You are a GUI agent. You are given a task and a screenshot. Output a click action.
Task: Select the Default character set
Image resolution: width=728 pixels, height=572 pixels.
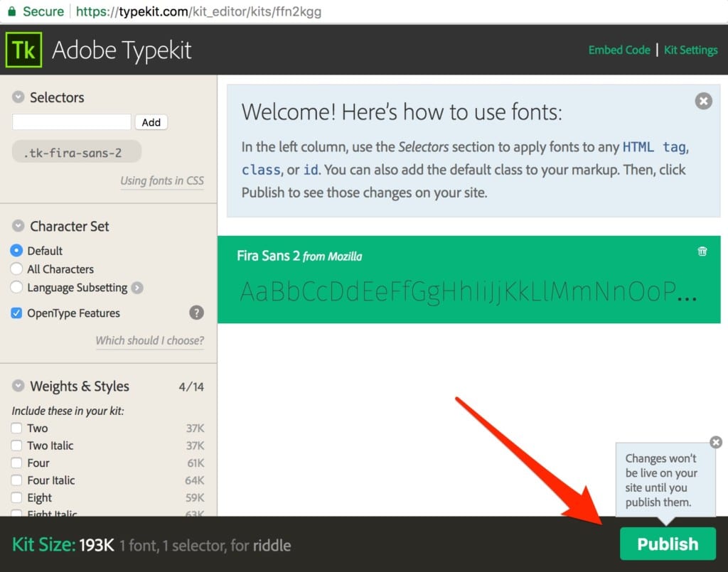[16, 251]
